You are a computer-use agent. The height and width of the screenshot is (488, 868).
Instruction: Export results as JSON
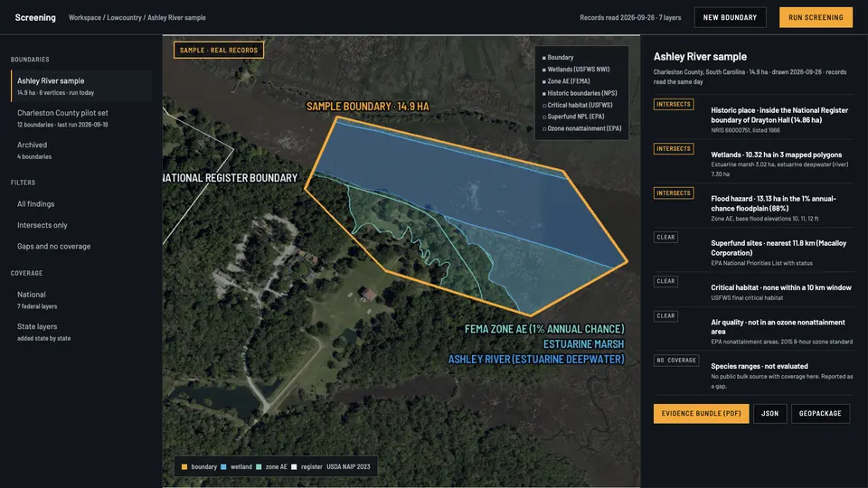point(770,413)
